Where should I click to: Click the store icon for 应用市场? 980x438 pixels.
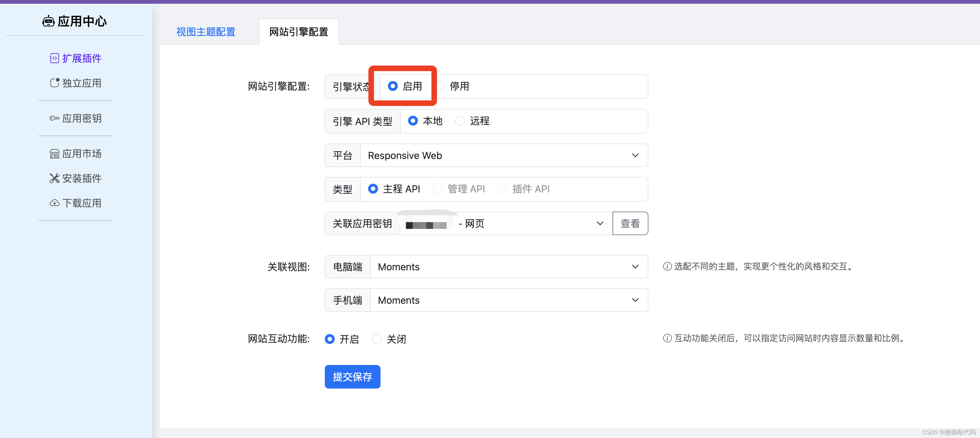[x=54, y=154]
